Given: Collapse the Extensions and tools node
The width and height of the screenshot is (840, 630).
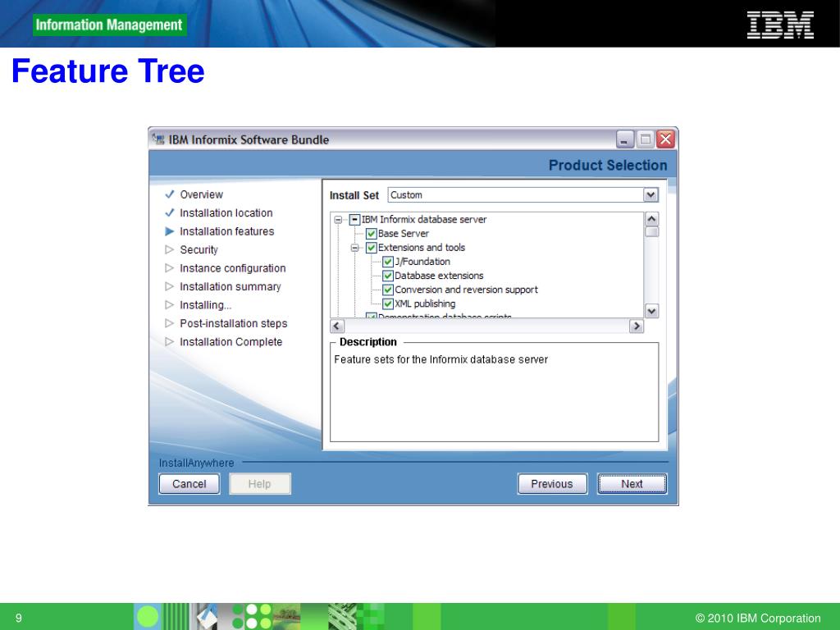Looking at the screenshot, I should click(x=354, y=248).
